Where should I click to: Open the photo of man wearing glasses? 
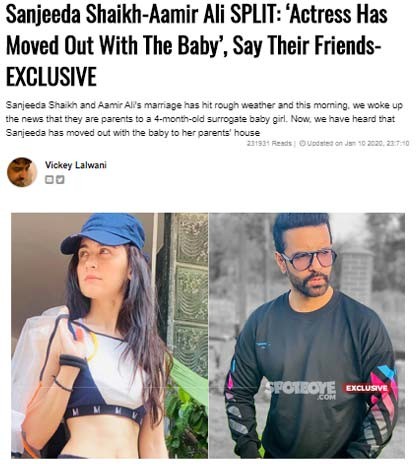tap(307, 336)
